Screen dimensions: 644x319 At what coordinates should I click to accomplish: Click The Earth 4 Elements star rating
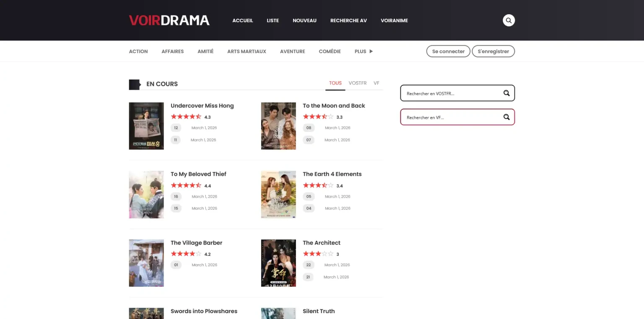318,185
